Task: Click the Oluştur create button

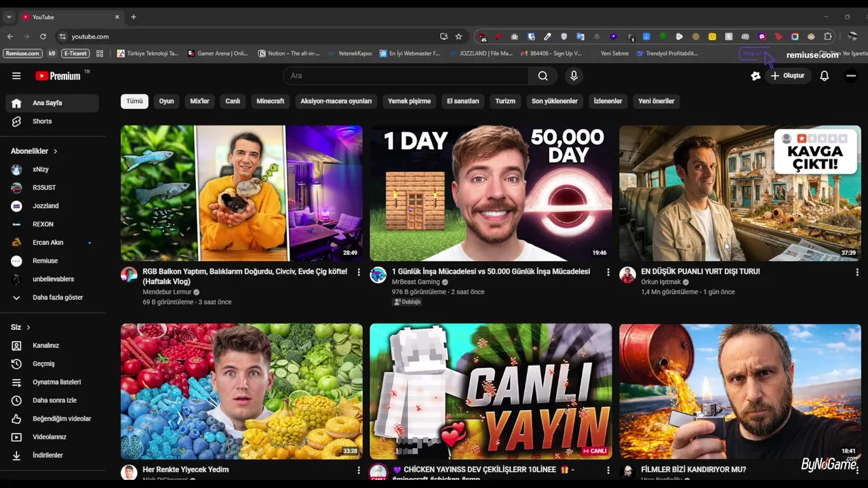Action: tap(787, 76)
